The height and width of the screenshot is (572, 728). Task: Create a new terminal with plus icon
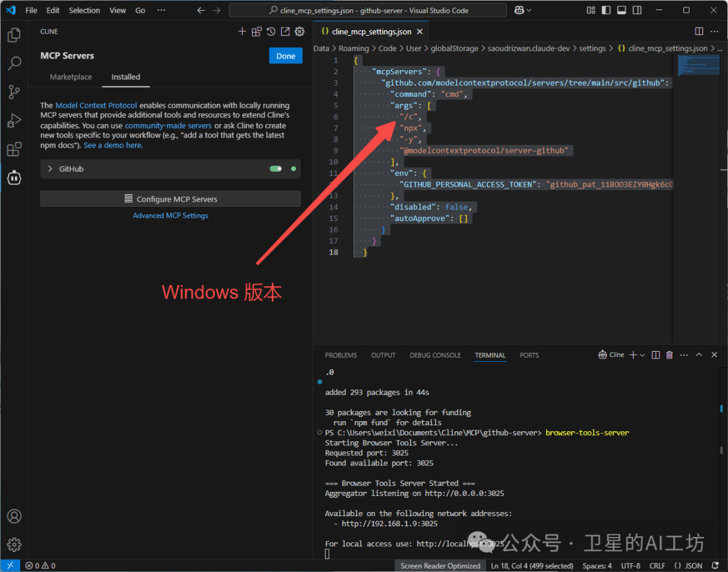point(633,355)
